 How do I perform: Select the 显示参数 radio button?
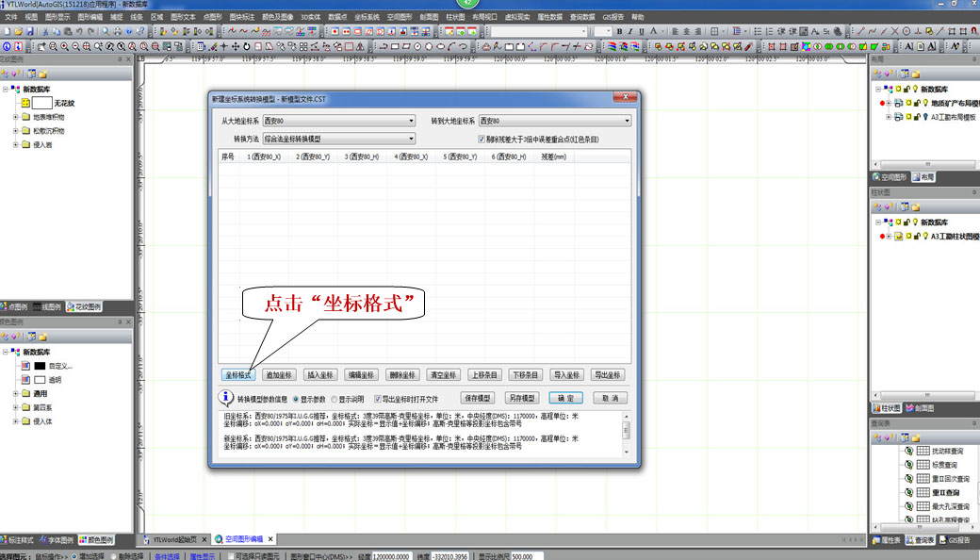[x=296, y=399]
